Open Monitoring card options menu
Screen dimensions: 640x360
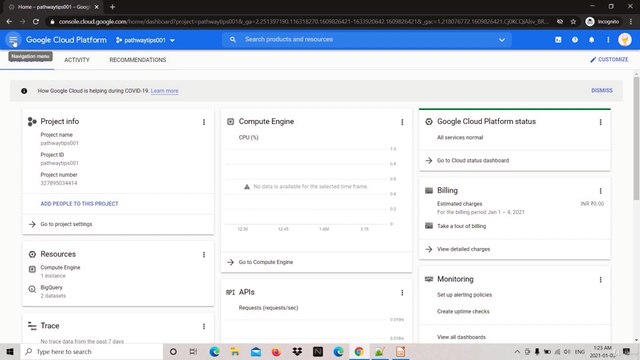tap(600, 280)
